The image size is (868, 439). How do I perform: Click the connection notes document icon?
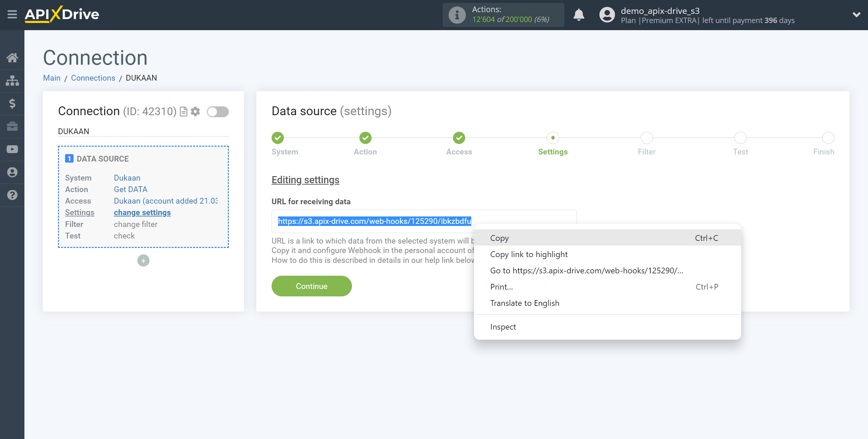[x=183, y=111]
